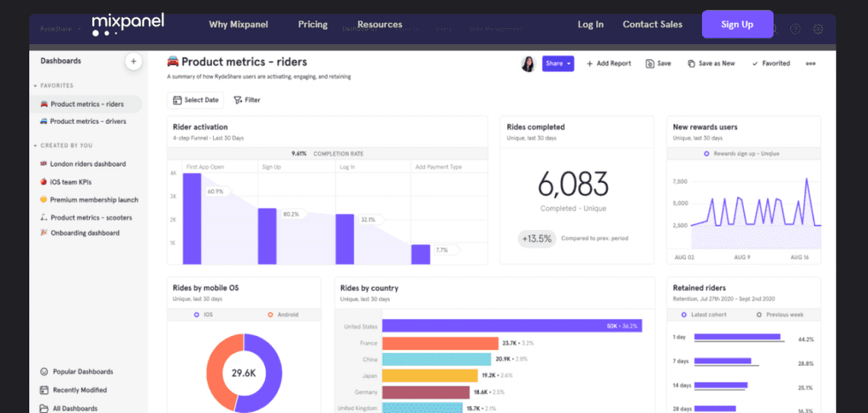Collapse the Created By You section
This screenshot has width=868, height=413.
[35, 146]
